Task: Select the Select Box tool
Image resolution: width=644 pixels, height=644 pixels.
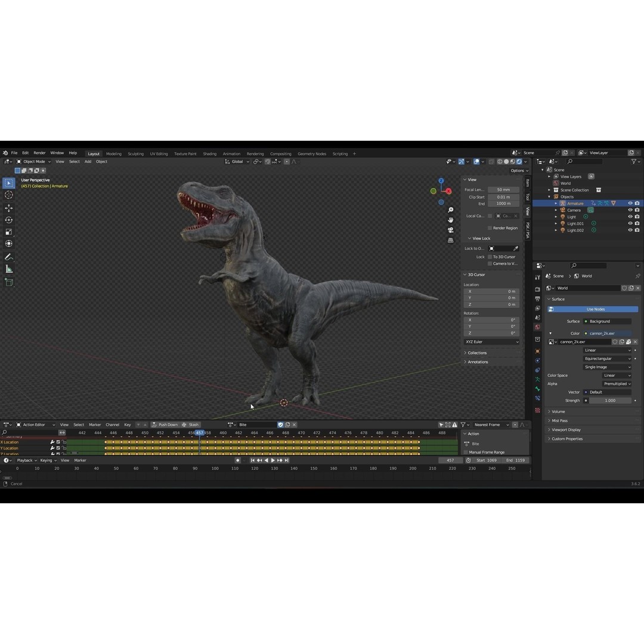Action: 8,183
